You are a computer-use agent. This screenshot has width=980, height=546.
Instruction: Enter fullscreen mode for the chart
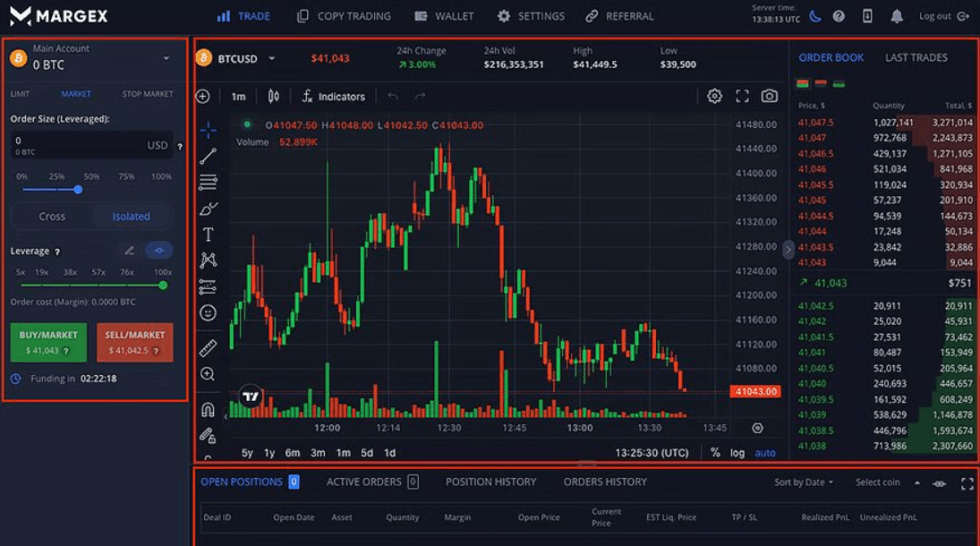click(742, 96)
